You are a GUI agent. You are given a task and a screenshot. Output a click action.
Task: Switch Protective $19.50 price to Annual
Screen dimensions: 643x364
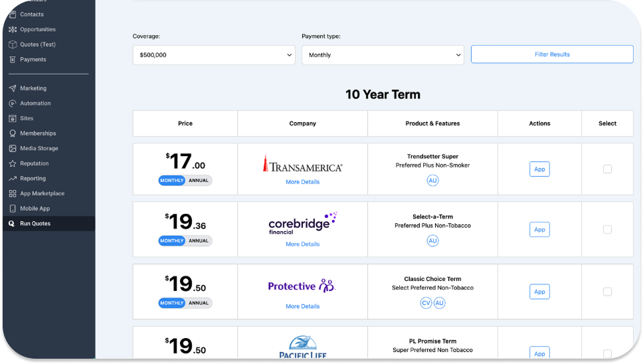(x=199, y=303)
